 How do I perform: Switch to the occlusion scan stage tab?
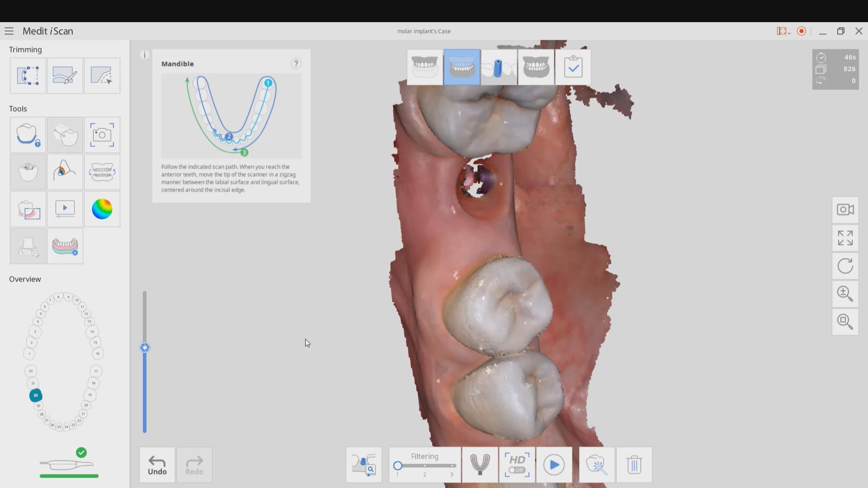(x=536, y=67)
